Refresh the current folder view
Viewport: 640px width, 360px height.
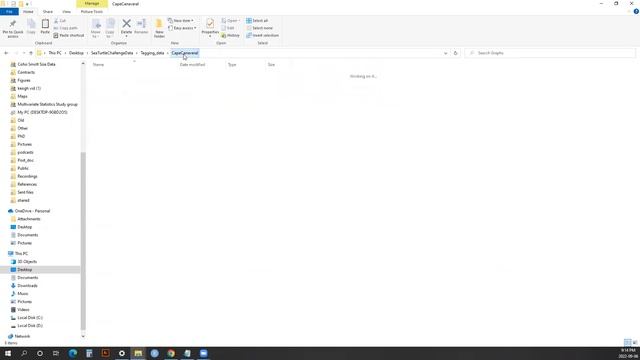(x=456, y=53)
